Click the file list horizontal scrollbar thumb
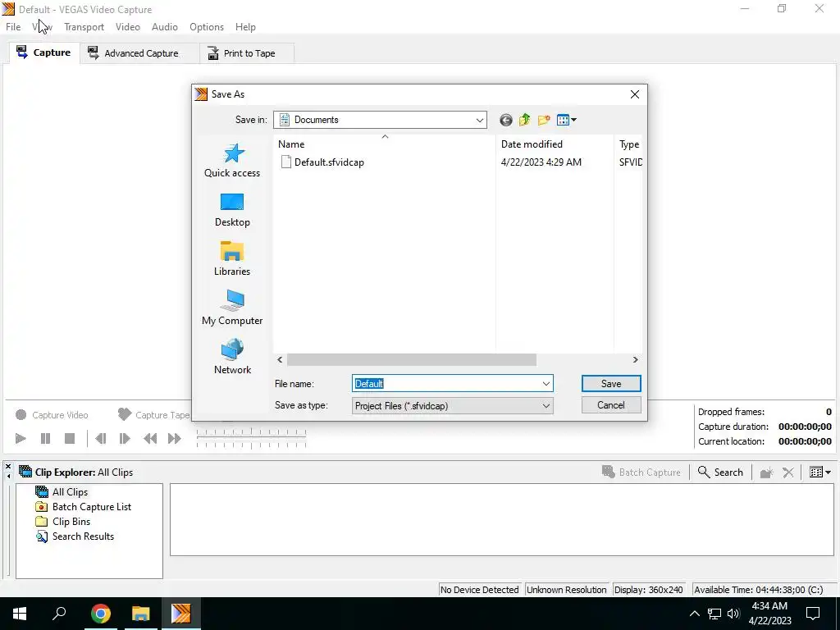 coord(412,360)
